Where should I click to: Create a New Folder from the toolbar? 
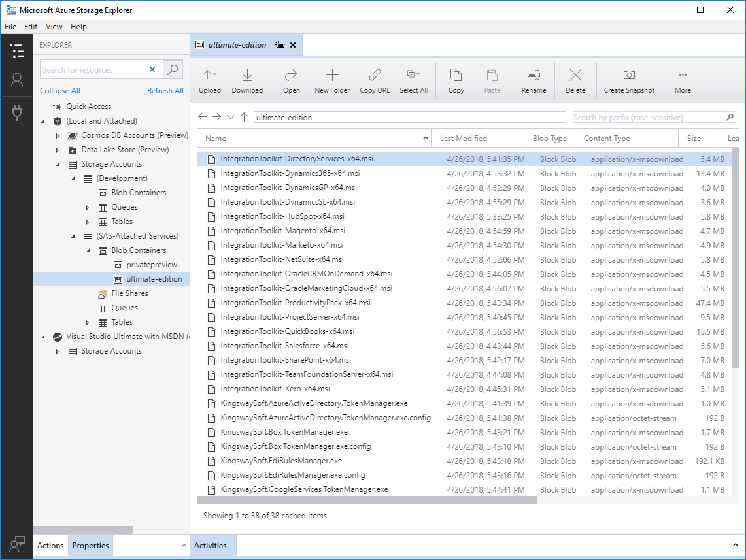[332, 81]
